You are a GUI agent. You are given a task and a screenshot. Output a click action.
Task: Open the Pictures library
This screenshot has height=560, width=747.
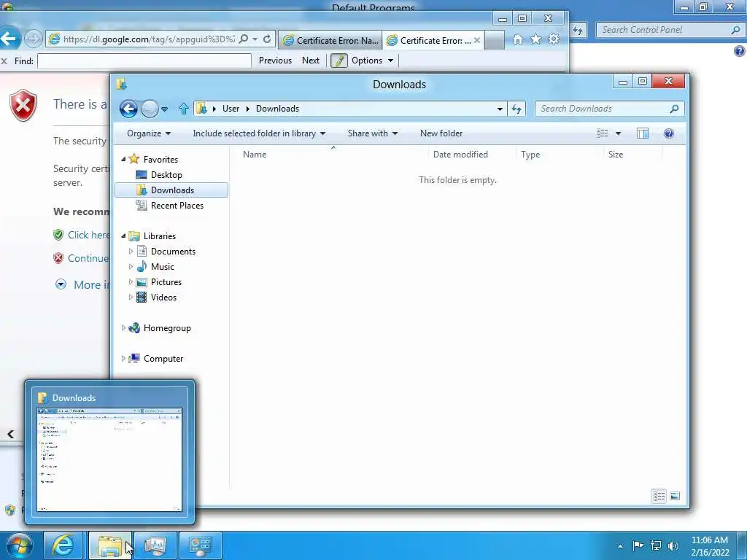(166, 282)
